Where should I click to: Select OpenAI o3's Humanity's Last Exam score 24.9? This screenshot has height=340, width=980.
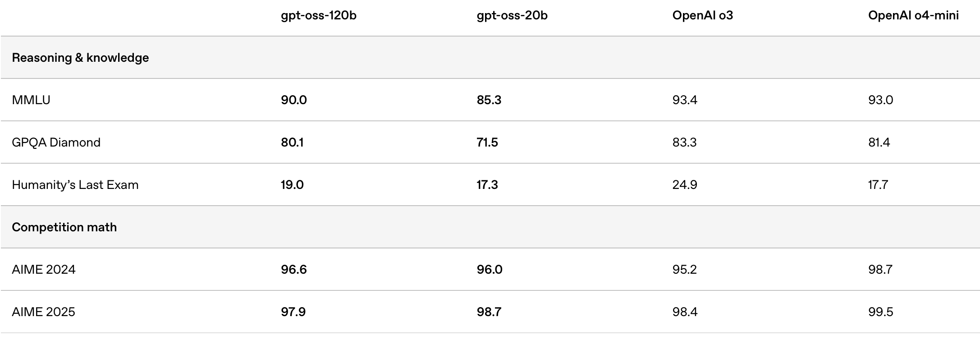tap(684, 185)
